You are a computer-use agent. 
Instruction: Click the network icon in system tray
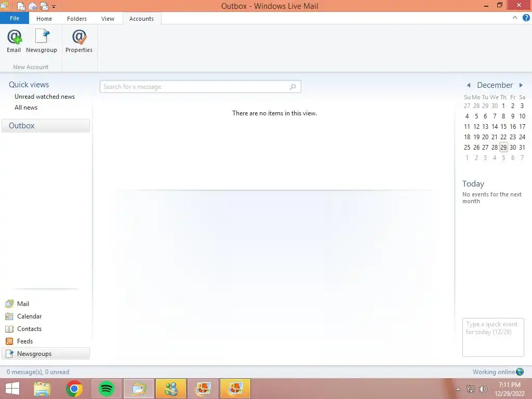click(x=470, y=389)
